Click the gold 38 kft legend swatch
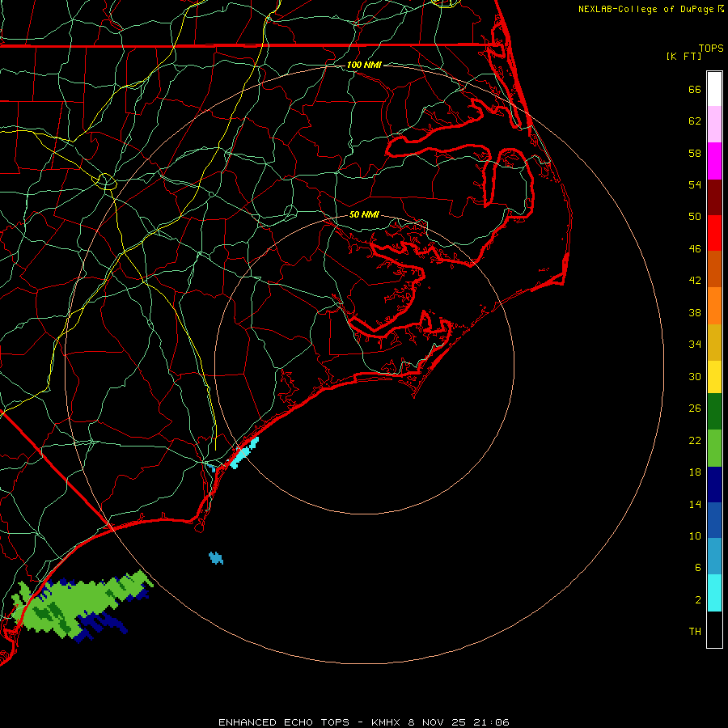728x728 pixels. [714, 342]
